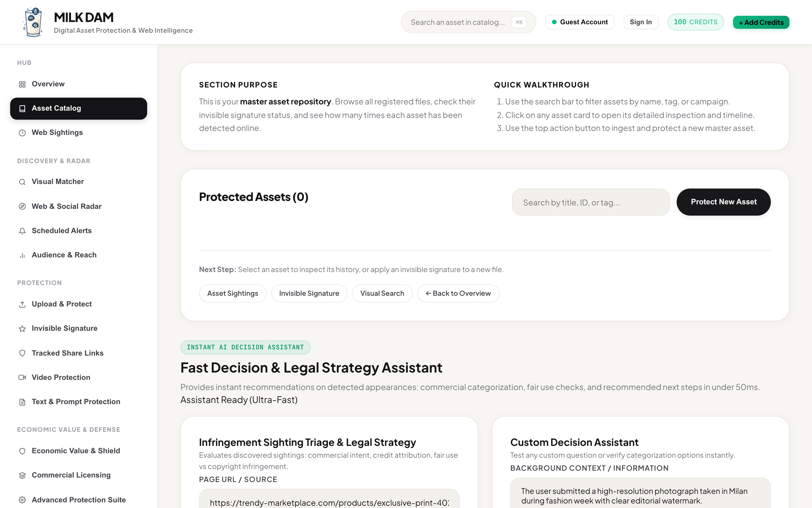
Task: Open Web Sightings in the sidebar
Action: (78, 132)
